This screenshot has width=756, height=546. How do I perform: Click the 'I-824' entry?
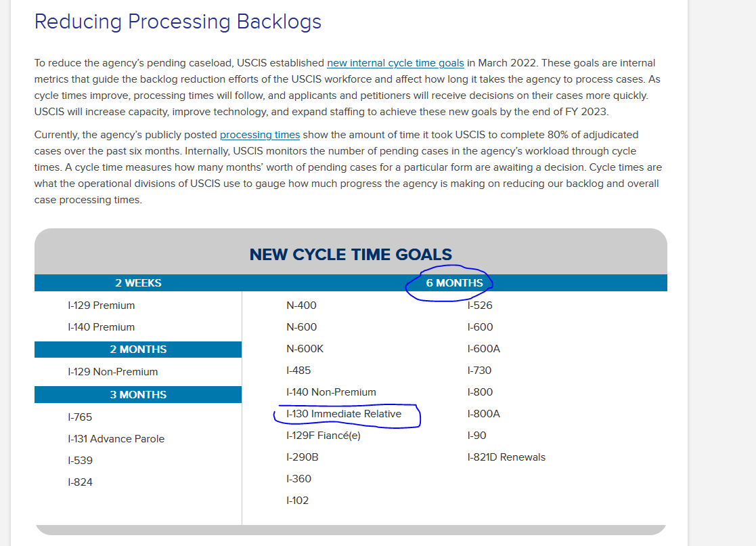80,482
